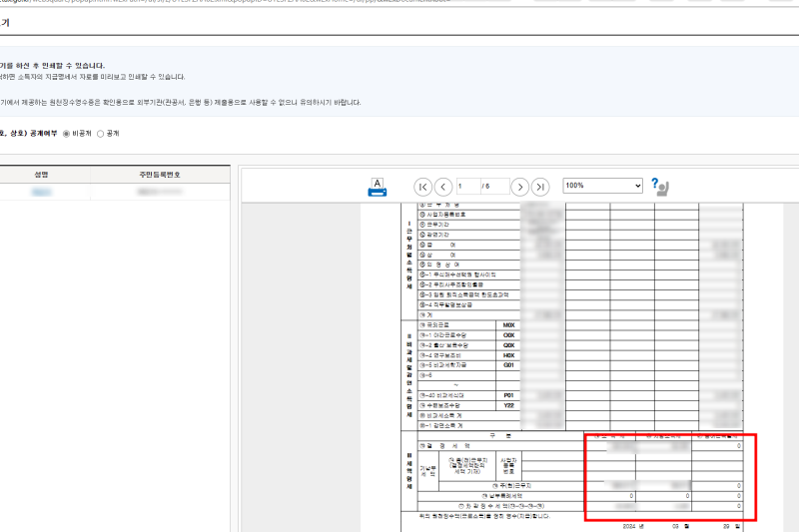
Task: Click the current page number field
Action: click(468, 187)
